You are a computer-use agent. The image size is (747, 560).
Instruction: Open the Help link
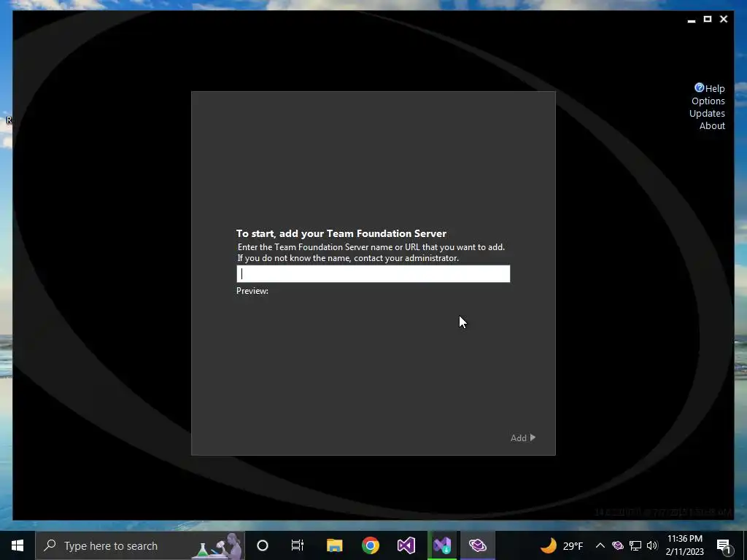click(x=715, y=88)
